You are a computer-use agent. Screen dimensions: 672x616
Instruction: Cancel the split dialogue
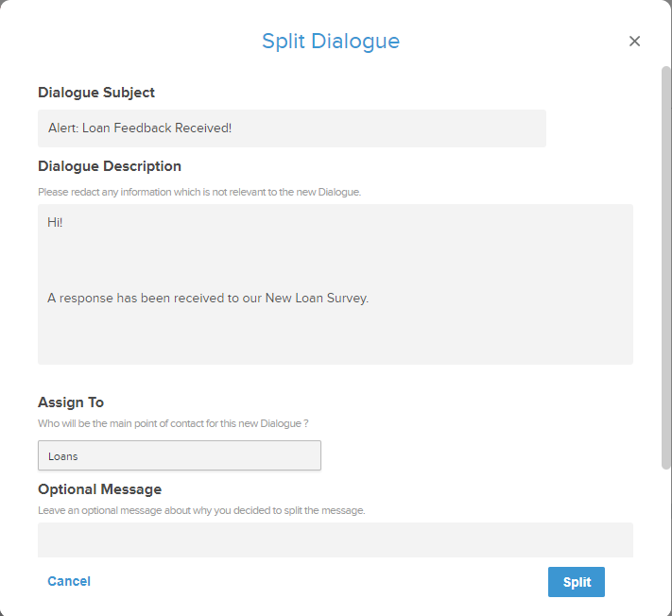[69, 581]
